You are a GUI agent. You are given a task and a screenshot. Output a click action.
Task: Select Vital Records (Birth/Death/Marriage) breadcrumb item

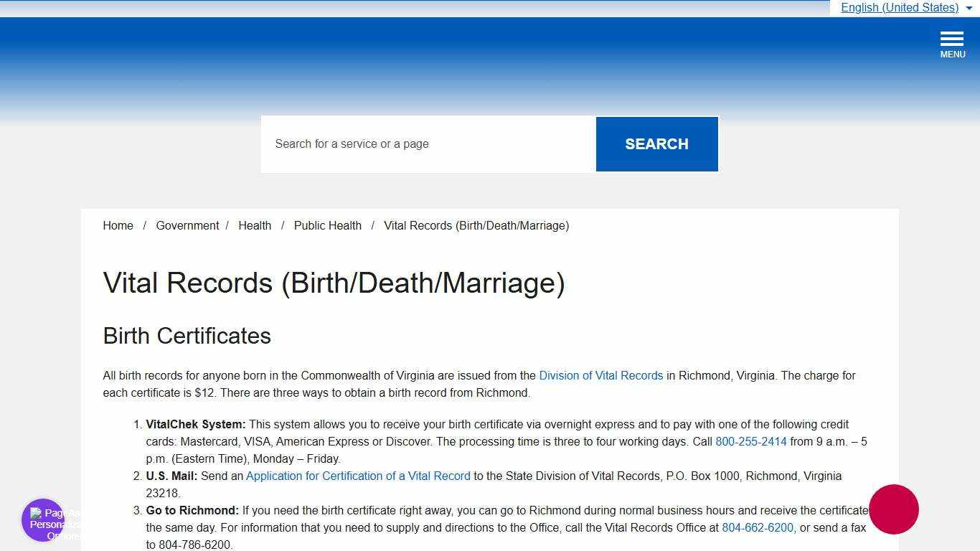coord(476,225)
